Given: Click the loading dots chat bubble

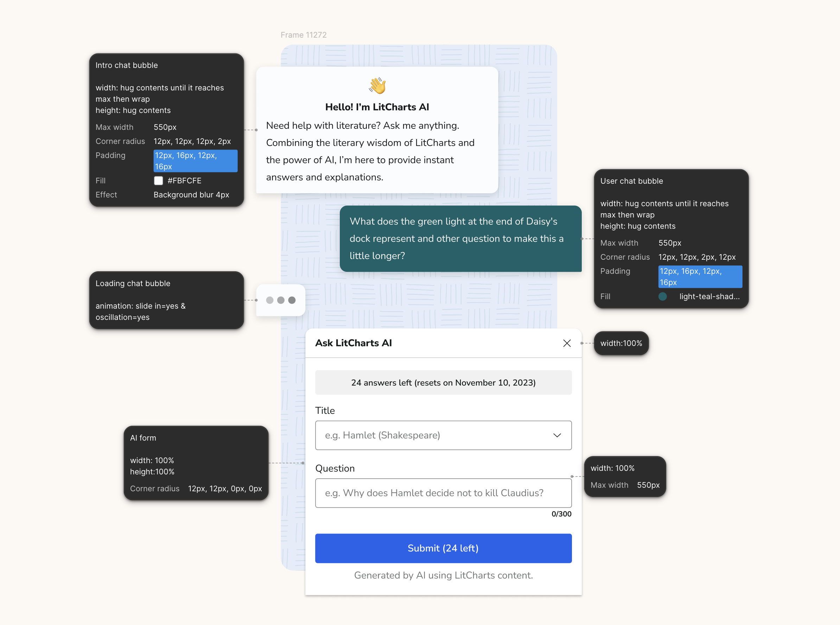Looking at the screenshot, I should pos(281,300).
